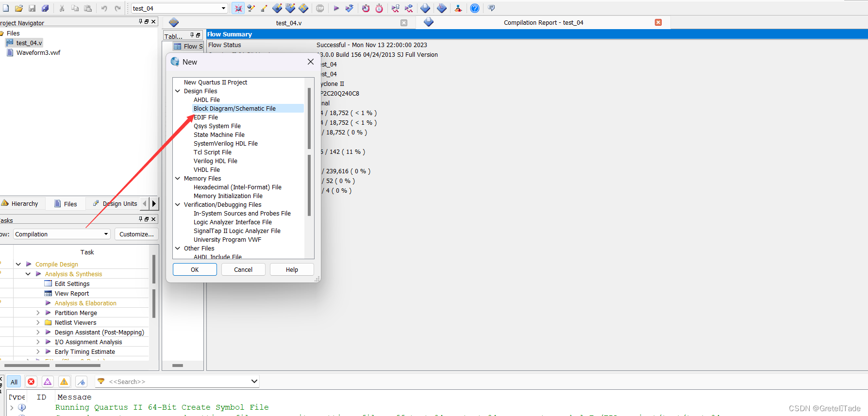Click View Report in Tasks list
The height and width of the screenshot is (416, 868).
click(x=72, y=293)
